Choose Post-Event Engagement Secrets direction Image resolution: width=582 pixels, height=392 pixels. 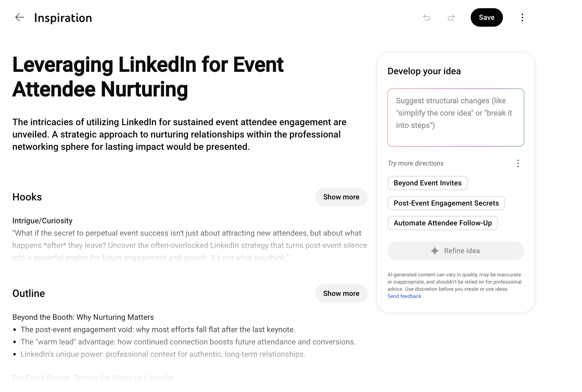(x=446, y=203)
